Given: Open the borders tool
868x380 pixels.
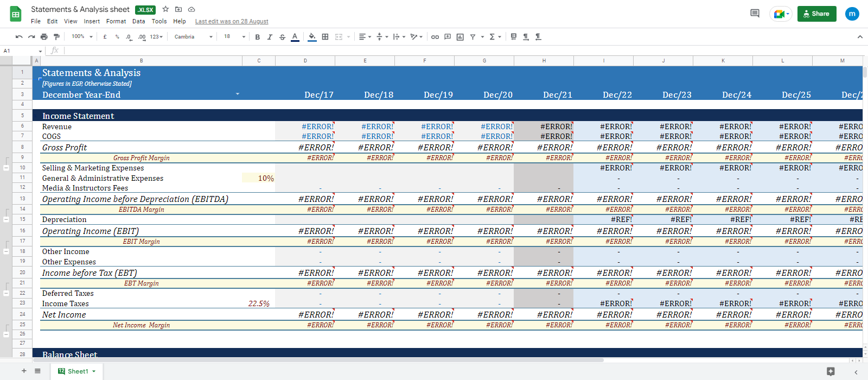Looking at the screenshot, I should point(325,37).
